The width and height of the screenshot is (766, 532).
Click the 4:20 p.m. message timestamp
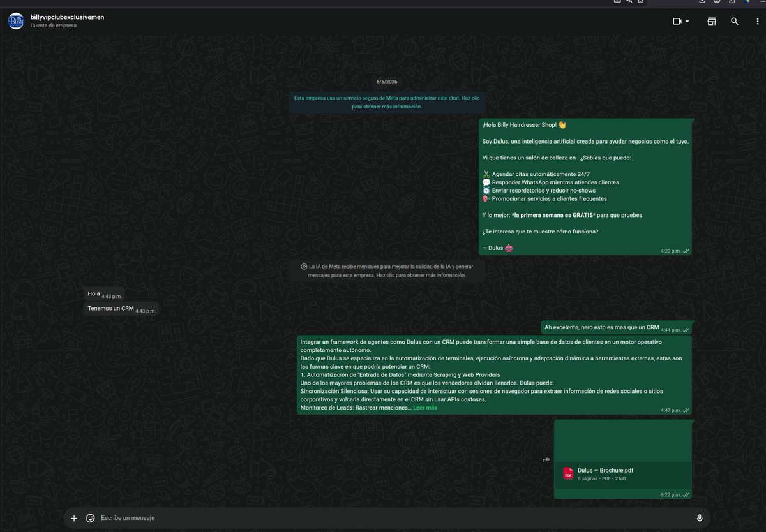coord(670,251)
